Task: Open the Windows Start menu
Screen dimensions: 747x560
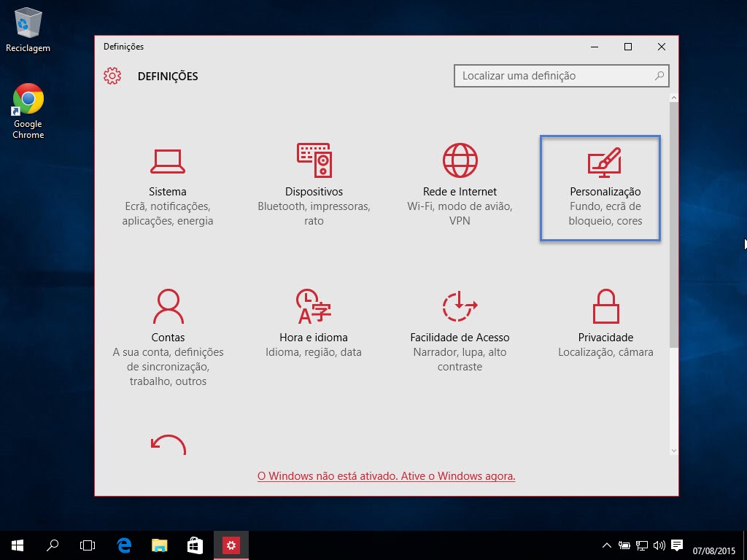Action: [x=17, y=545]
